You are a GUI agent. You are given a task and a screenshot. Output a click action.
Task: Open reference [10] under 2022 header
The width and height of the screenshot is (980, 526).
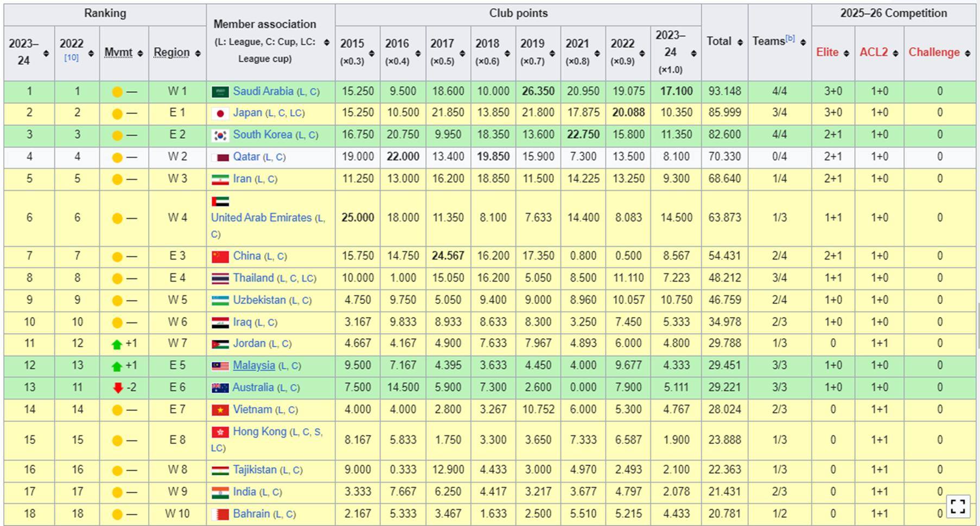tap(72, 58)
